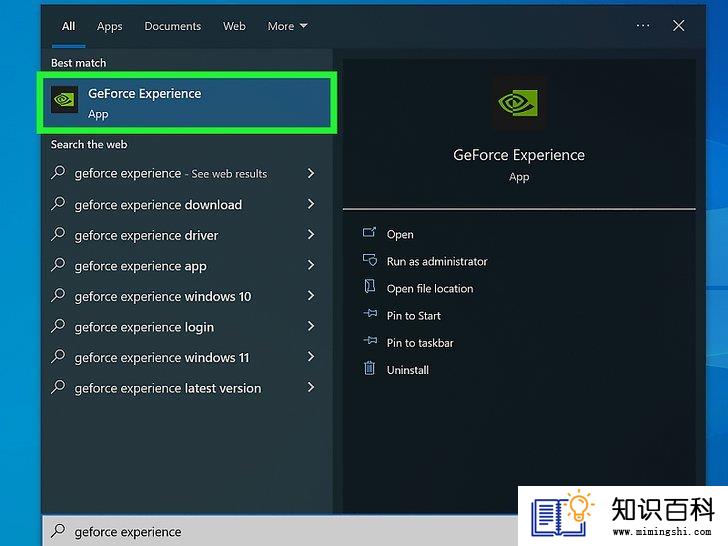The height and width of the screenshot is (546, 728).
Task: Click the pin icon beside Pin to taskbar
Action: (x=370, y=341)
